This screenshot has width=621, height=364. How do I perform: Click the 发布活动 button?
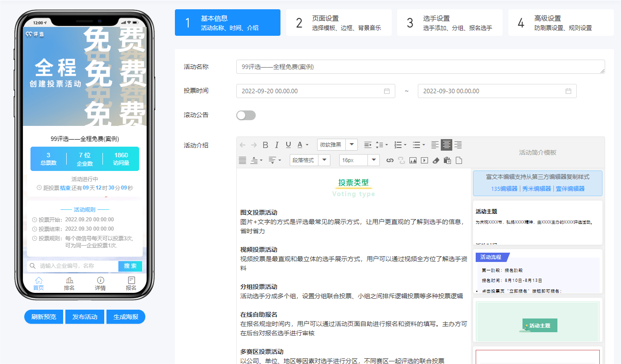point(85,317)
